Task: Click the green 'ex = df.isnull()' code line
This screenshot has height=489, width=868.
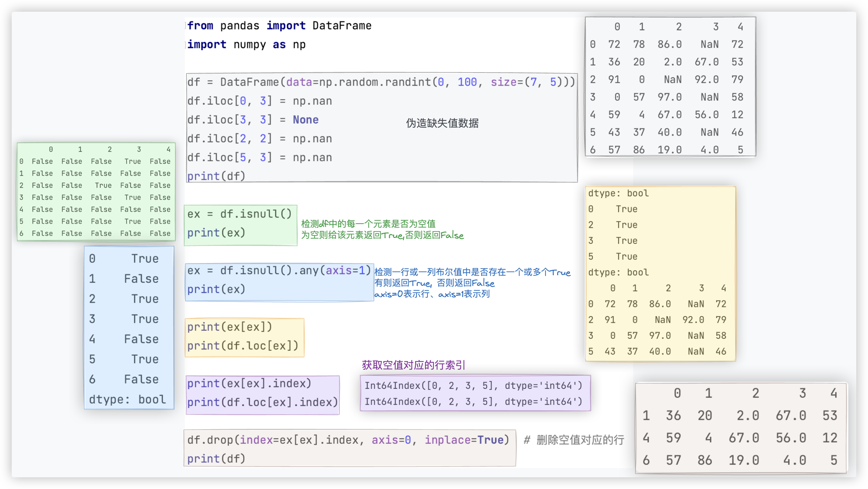Action: click(239, 214)
